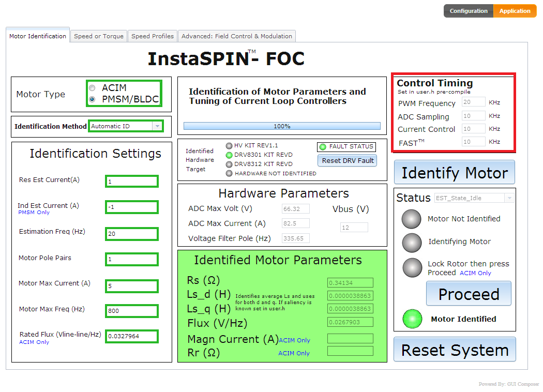Click the Lock Rotor status LED

pyautogui.click(x=412, y=268)
